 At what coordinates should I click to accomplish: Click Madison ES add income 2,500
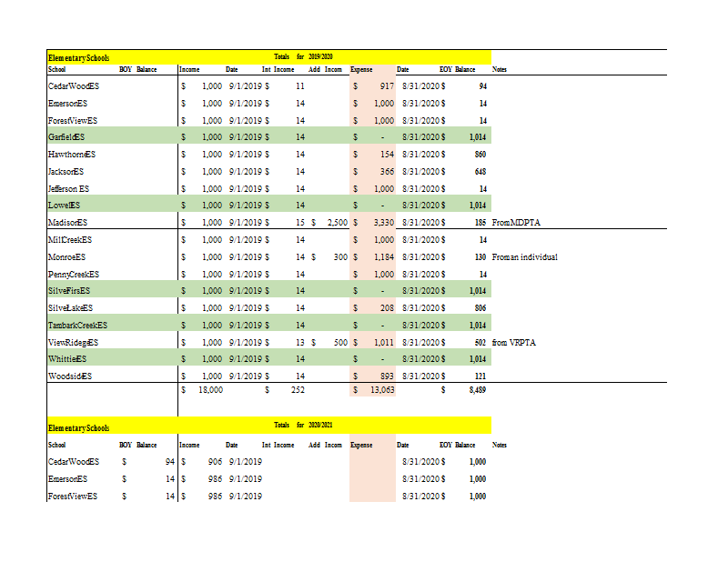coord(337,223)
